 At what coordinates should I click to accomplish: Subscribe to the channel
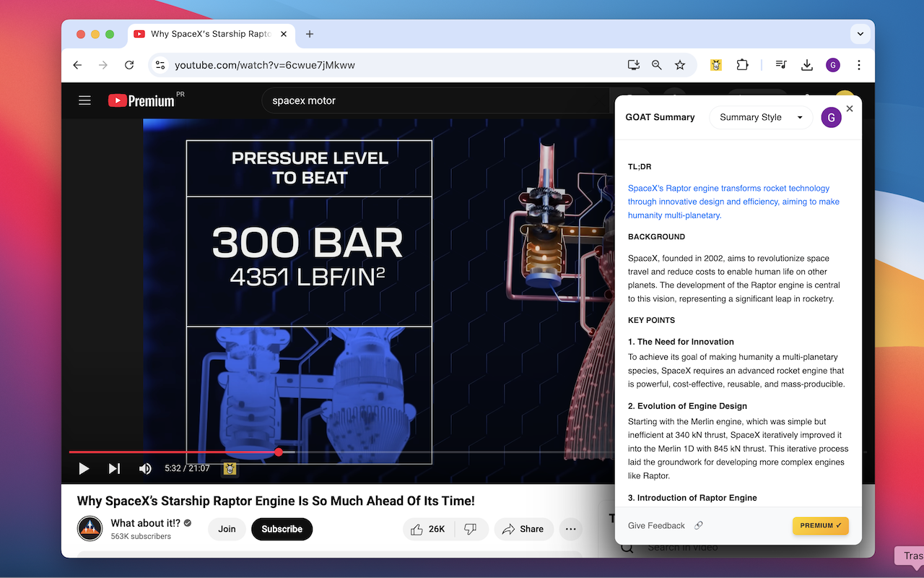tap(282, 529)
